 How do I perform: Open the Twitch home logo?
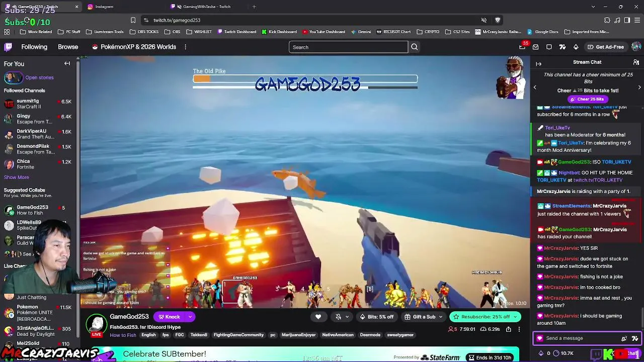point(8,47)
